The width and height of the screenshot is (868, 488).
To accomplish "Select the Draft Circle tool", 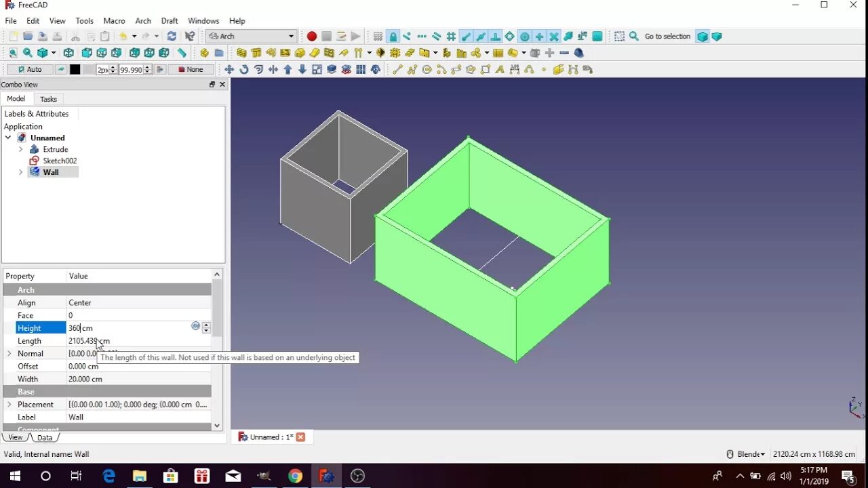I will [427, 69].
